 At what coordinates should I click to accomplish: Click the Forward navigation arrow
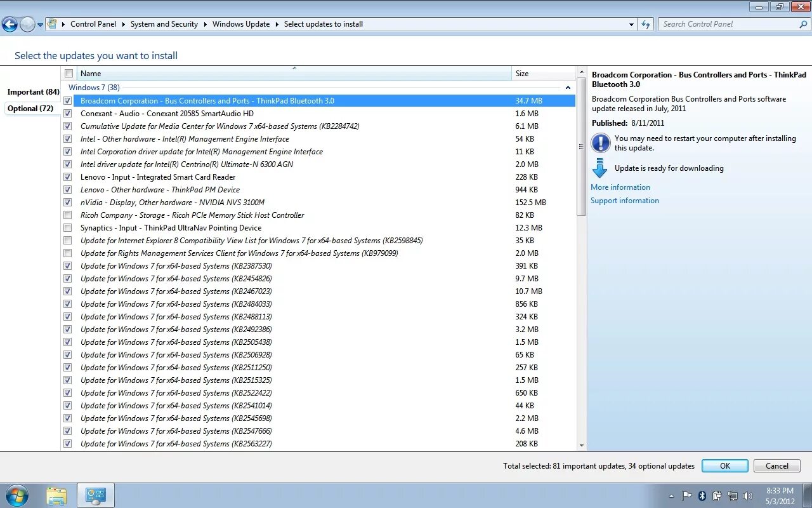pos(27,24)
